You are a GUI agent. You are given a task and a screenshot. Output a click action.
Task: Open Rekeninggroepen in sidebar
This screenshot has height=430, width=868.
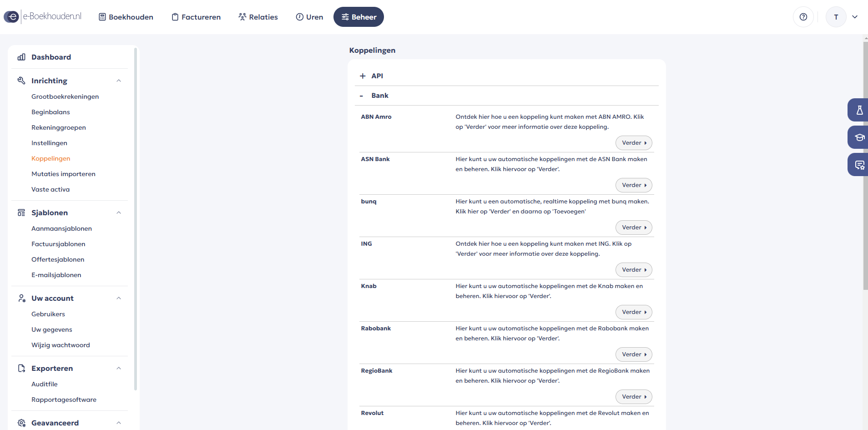tap(59, 127)
